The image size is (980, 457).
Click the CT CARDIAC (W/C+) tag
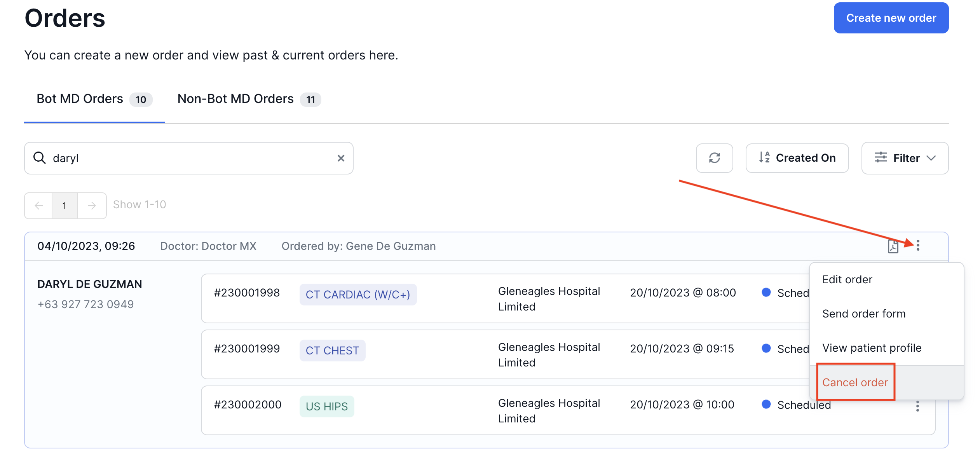357,295
